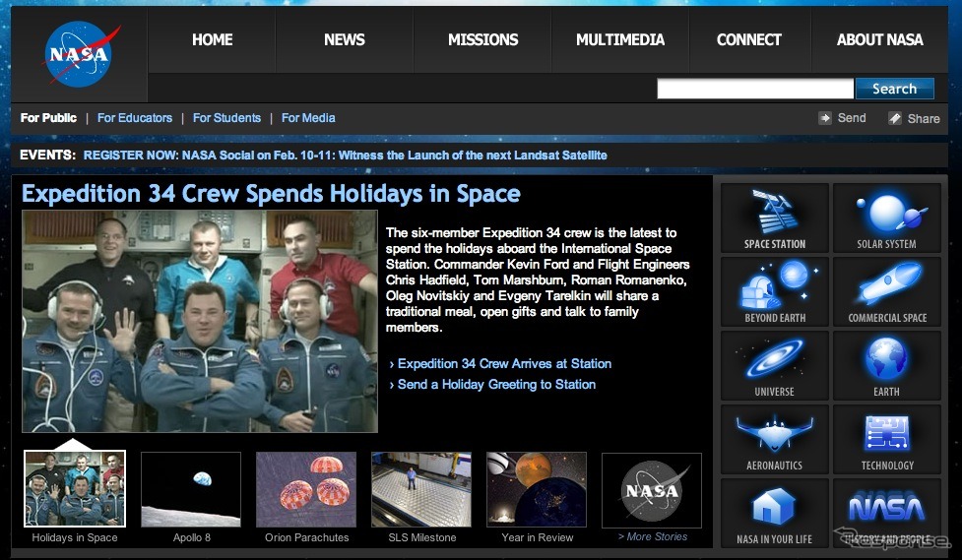Click the NASA meatball logo
Viewport: 962px width, 560px height.
point(79,55)
